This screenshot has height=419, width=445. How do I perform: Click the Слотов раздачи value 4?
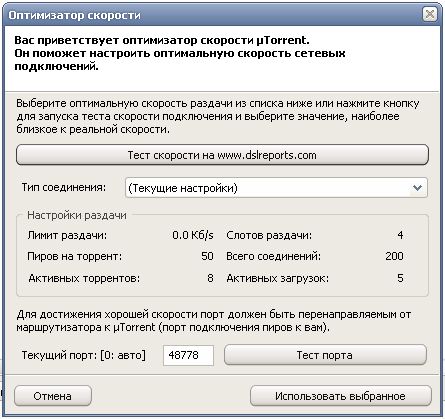tap(400, 235)
